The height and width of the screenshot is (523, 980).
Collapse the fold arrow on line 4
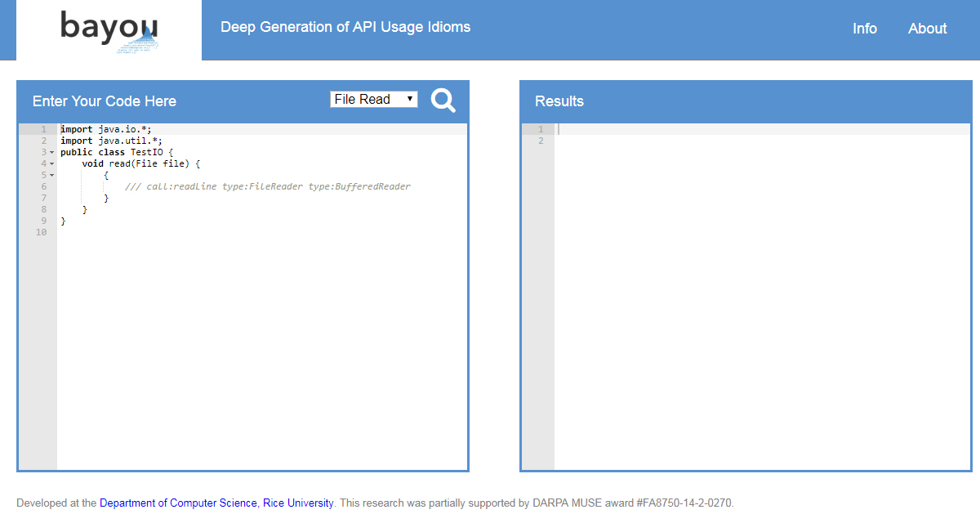51,163
